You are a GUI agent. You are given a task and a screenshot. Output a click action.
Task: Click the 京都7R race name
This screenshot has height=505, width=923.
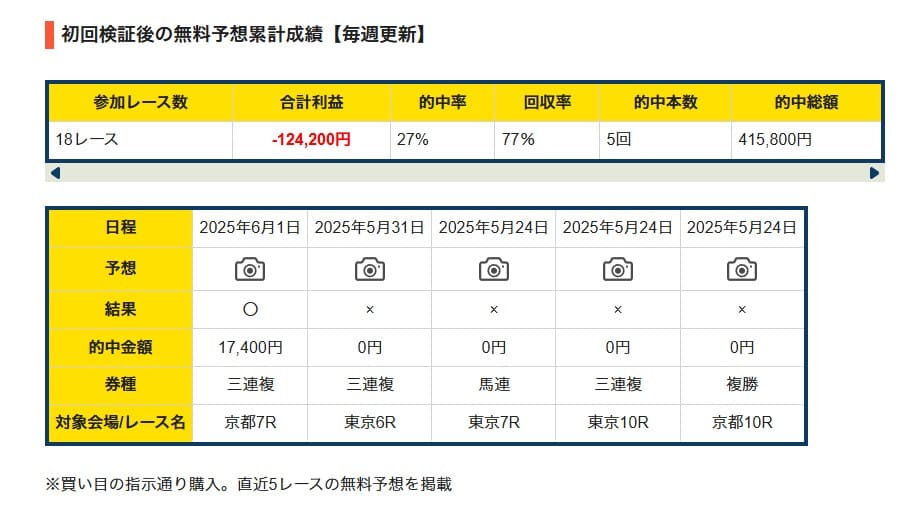point(250,423)
